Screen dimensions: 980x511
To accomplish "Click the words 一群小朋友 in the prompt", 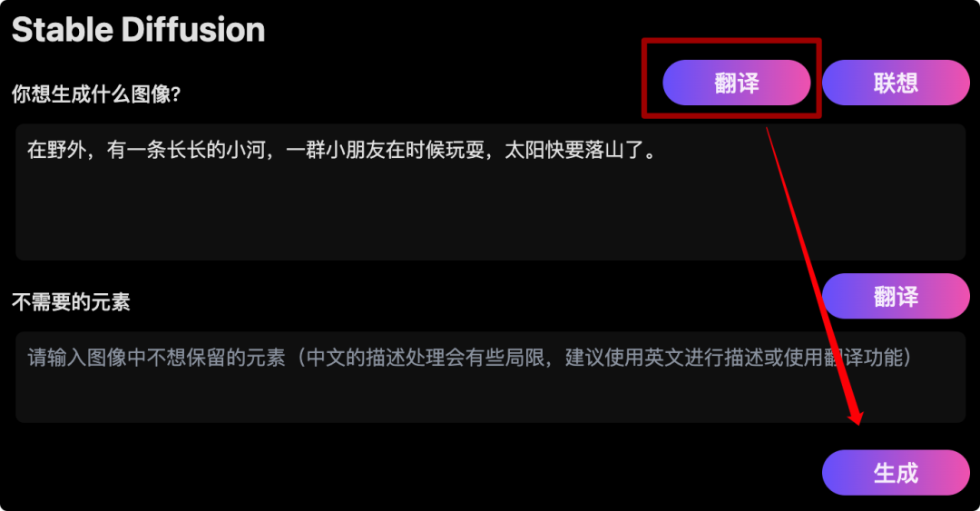I will click(x=336, y=150).
